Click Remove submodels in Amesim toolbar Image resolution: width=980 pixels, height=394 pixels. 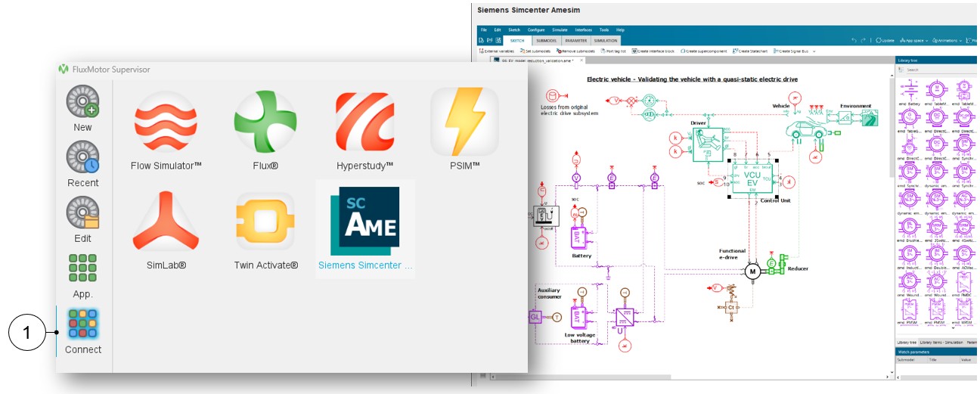coord(577,51)
